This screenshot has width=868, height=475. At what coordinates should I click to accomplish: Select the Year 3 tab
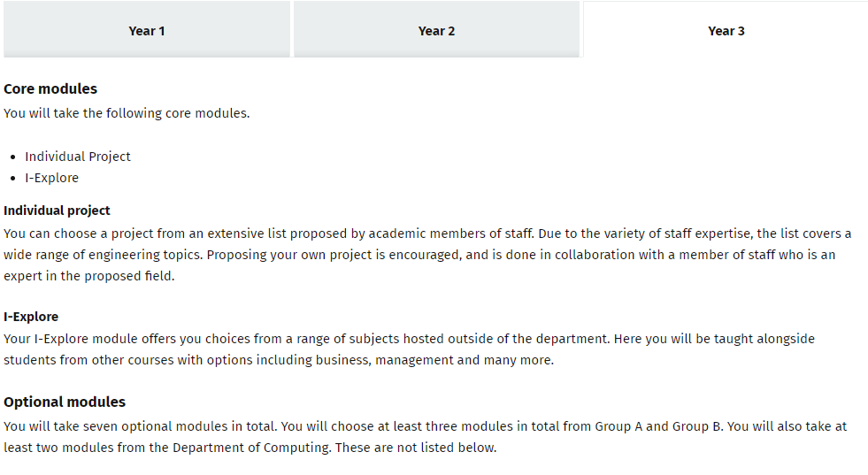pyautogui.click(x=726, y=31)
